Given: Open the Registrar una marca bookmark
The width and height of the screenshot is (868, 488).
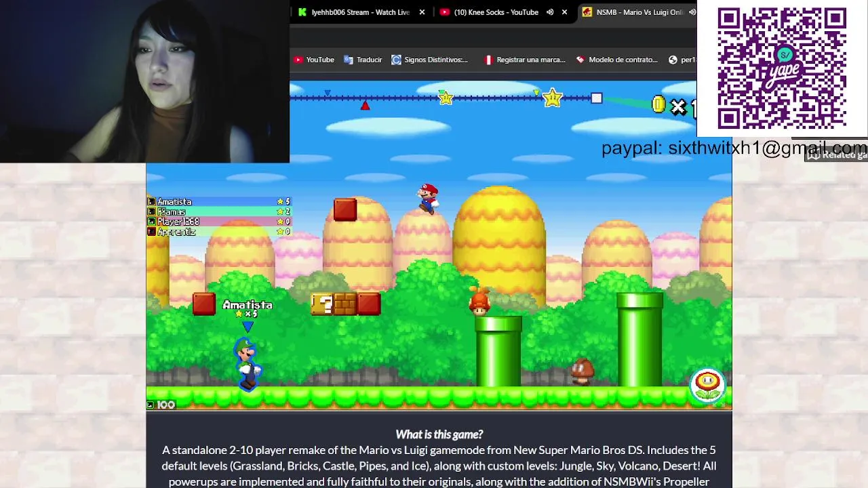Looking at the screenshot, I should (524, 60).
